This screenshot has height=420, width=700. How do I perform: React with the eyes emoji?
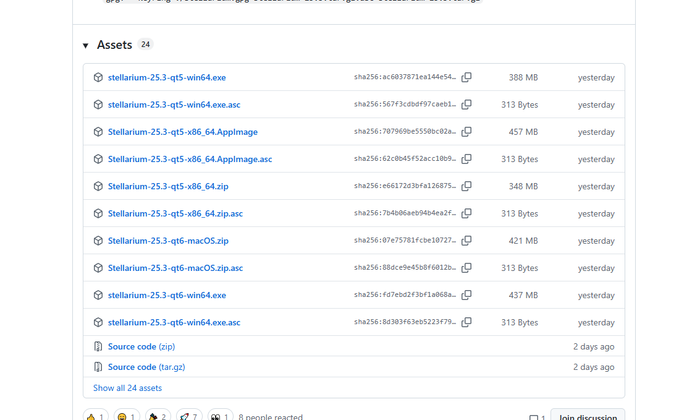[220, 416]
